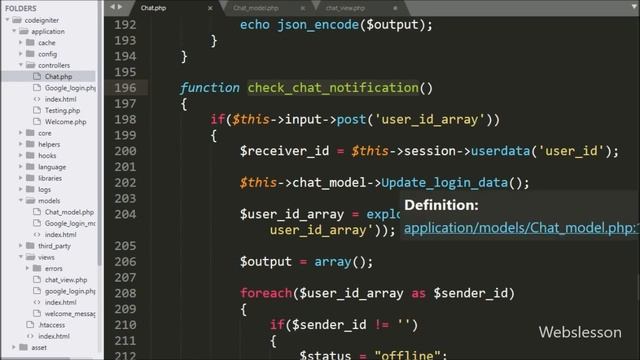Screen dimensions: 640x360
Task: Click json_encode on line 192
Action: [x=318, y=25]
